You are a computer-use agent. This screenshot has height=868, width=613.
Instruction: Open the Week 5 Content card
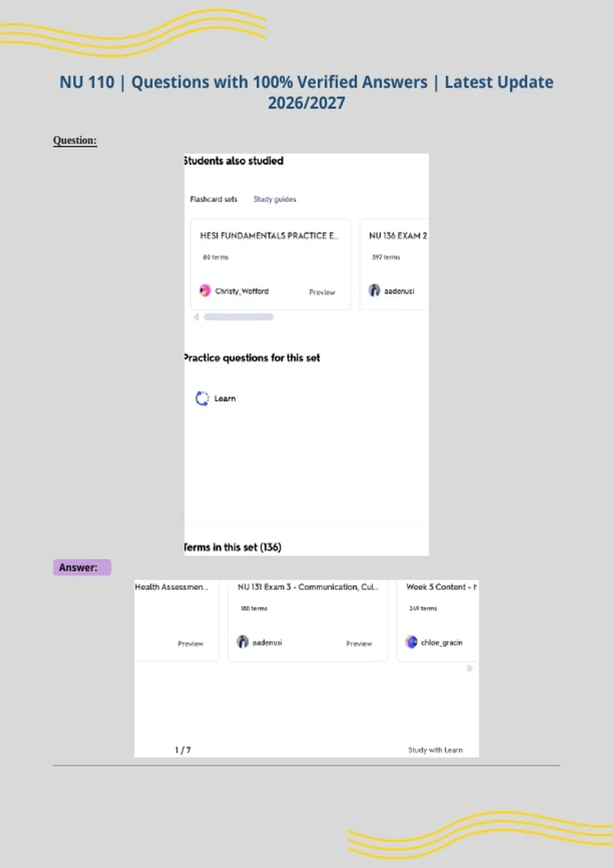point(438,620)
